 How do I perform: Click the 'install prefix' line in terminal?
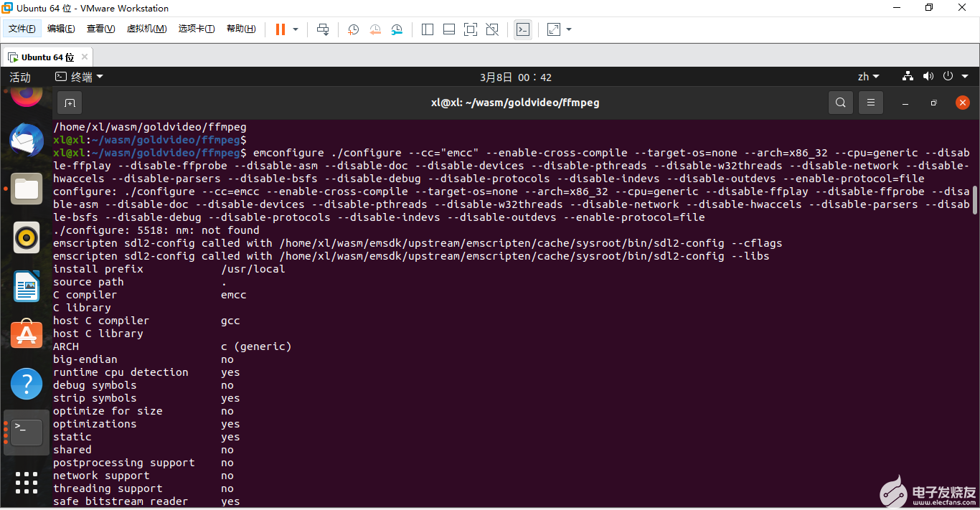[169, 269]
